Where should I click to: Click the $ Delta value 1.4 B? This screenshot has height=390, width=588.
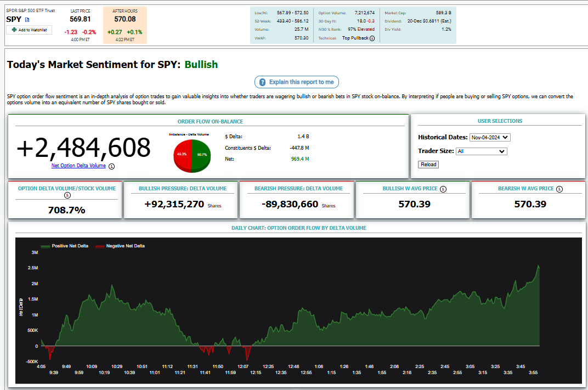303,137
